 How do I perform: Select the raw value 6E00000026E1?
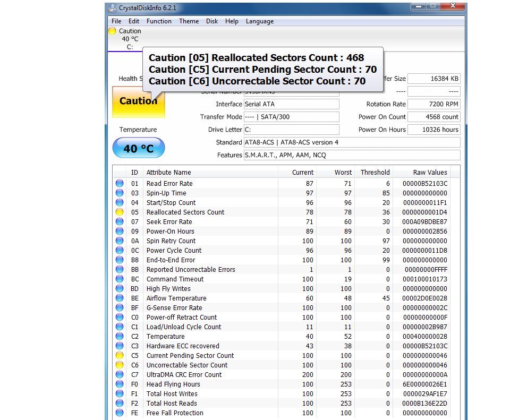tap(425, 384)
